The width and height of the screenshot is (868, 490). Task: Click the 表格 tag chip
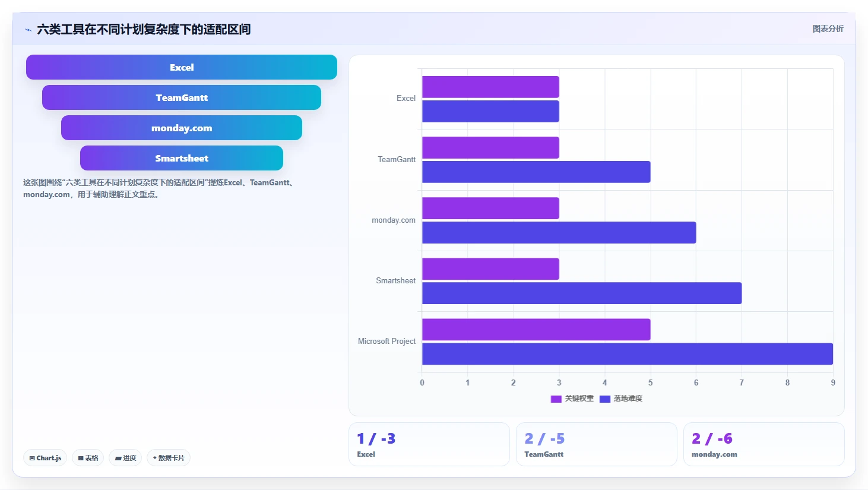coord(88,458)
